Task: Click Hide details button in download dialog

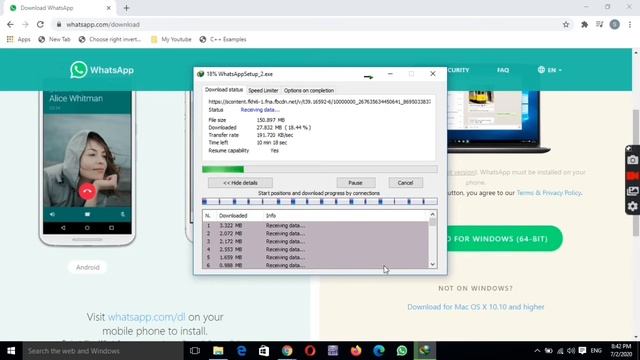Action: pos(240,183)
